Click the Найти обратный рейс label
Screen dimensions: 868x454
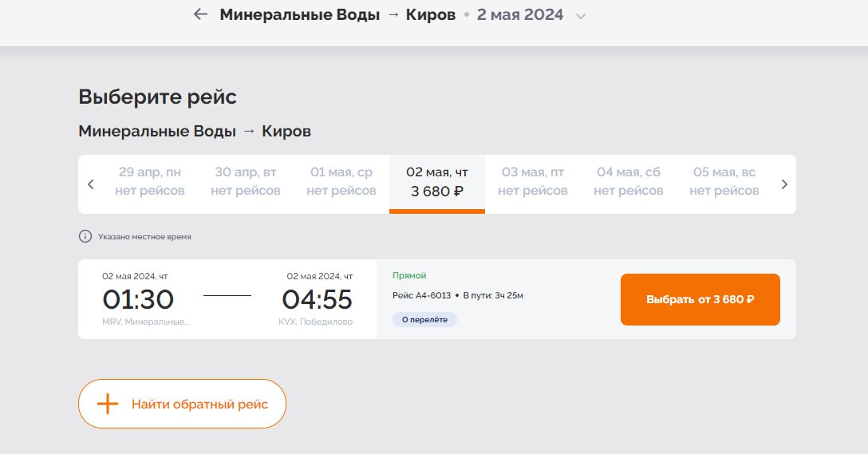[199, 404]
